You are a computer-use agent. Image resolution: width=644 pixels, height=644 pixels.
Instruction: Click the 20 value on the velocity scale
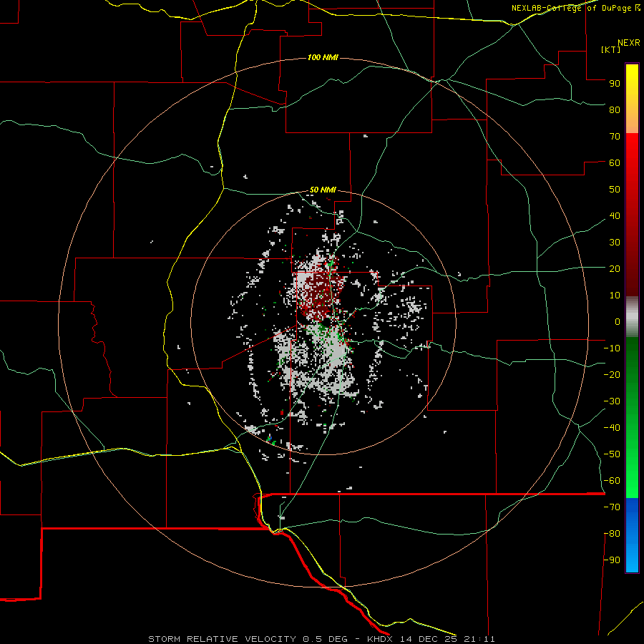(615, 268)
